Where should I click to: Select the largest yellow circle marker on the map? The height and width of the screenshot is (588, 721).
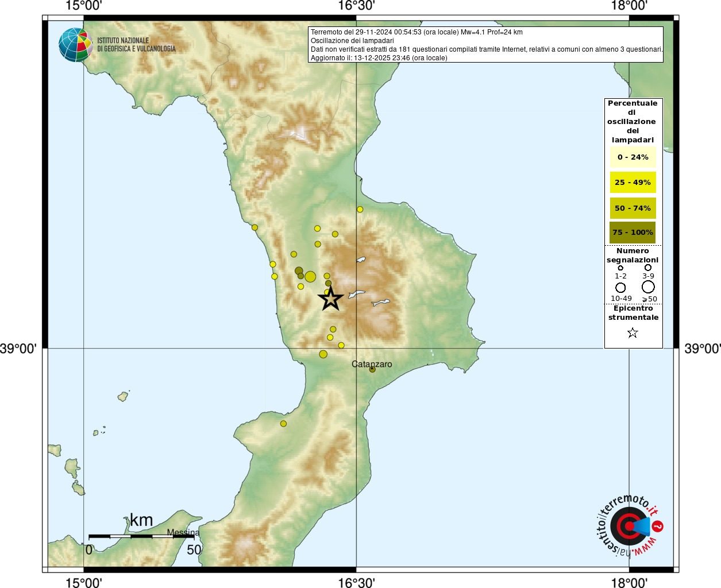point(310,277)
